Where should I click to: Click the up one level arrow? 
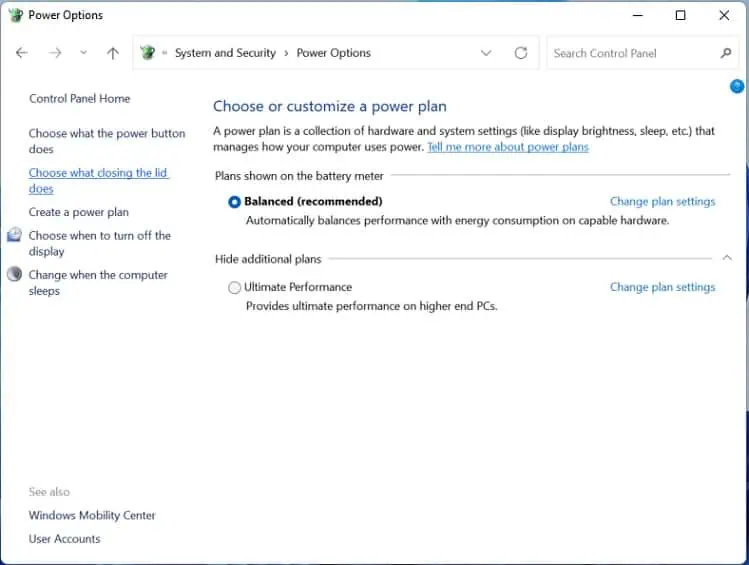(112, 53)
